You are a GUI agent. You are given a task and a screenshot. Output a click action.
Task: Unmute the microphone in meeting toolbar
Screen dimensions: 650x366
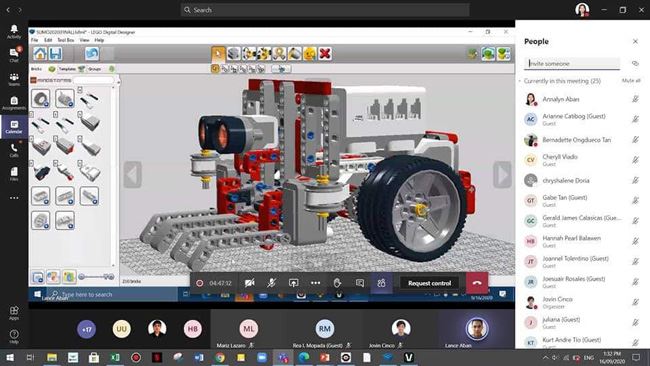[272, 283]
